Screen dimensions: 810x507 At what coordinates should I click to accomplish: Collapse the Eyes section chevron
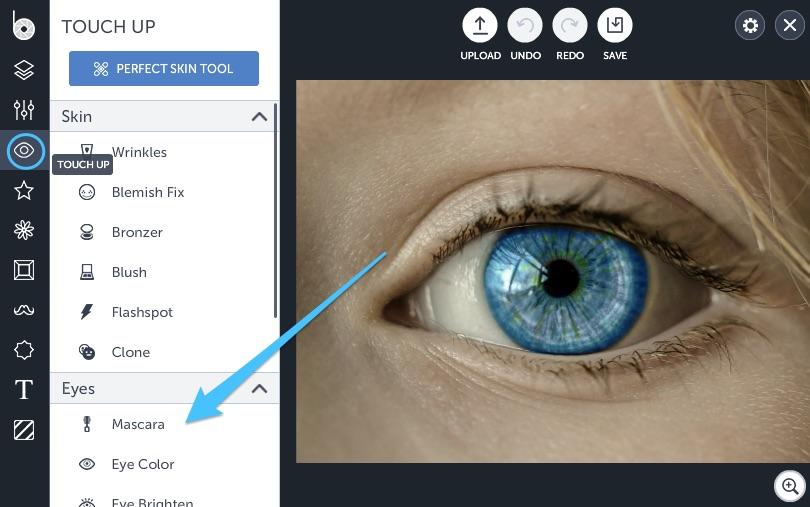[259, 389]
